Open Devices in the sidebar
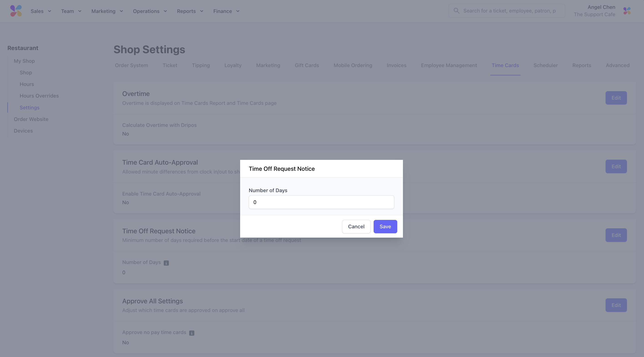 tap(23, 131)
